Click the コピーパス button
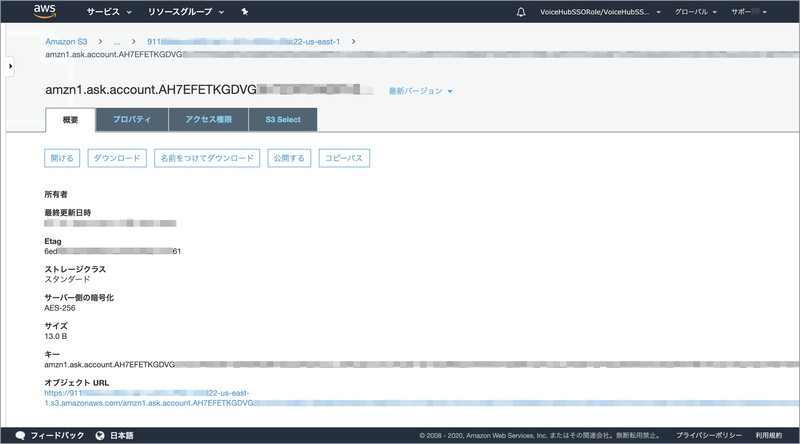 344,158
